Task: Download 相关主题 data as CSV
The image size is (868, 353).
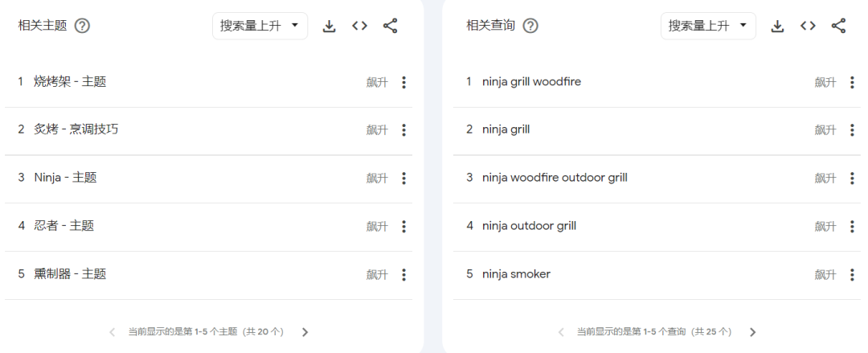Action: coord(330,26)
